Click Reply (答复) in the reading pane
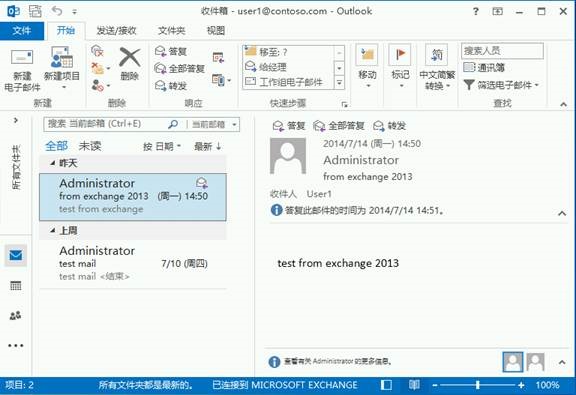The height and width of the screenshot is (395, 576). pos(289,126)
